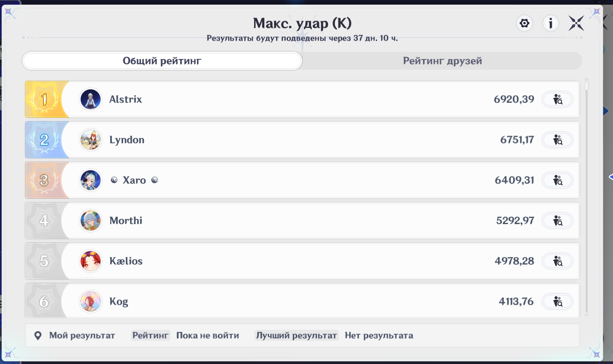Click Alstrix's avatar thumbnail
This screenshot has height=364, width=613.
[91, 100]
